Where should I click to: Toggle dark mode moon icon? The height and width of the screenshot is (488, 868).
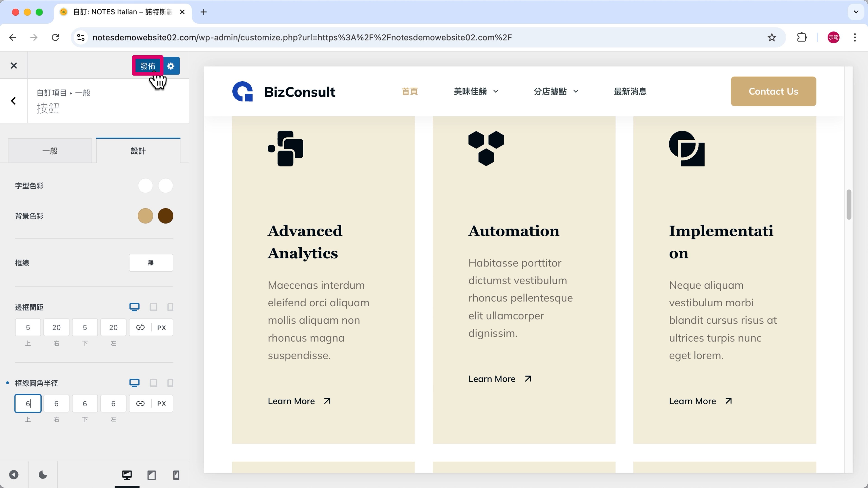[x=43, y=475]
